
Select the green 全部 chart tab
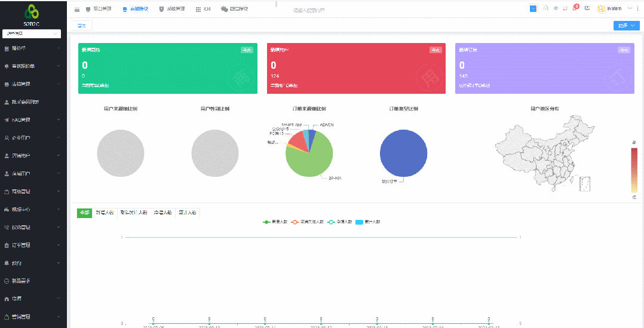click(84, 213)
